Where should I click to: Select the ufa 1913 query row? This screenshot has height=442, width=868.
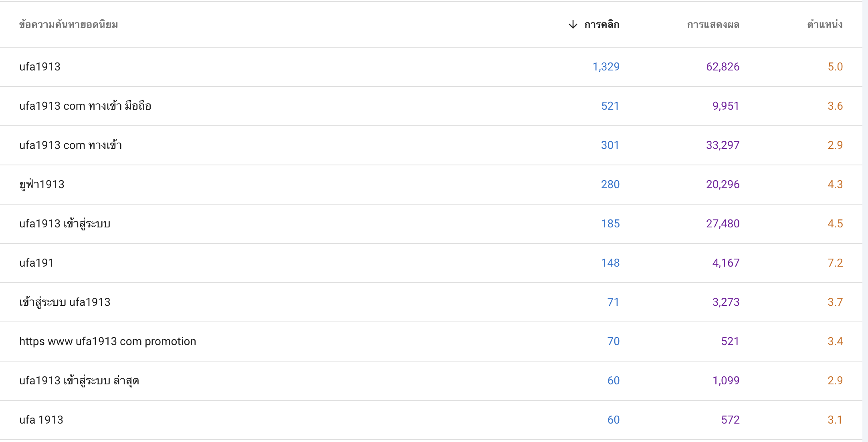[x=431, y=420]
